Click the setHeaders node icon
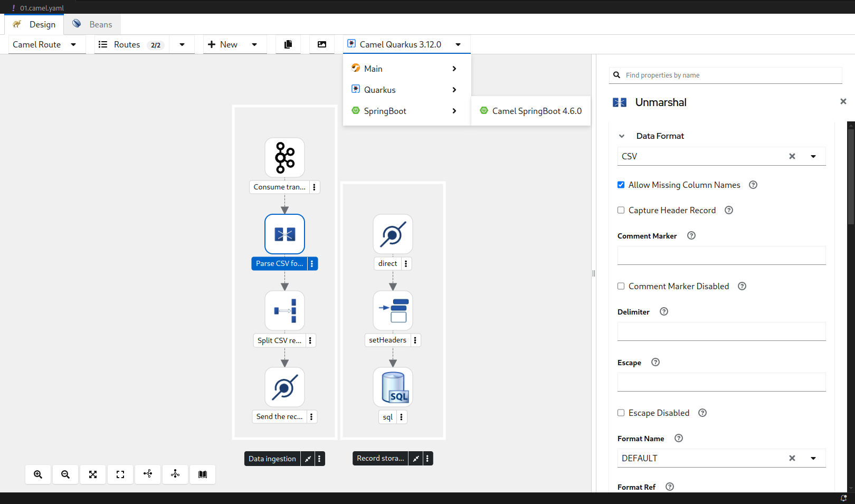This screenshot has width=855, height=504. click(x=393, y=311)
